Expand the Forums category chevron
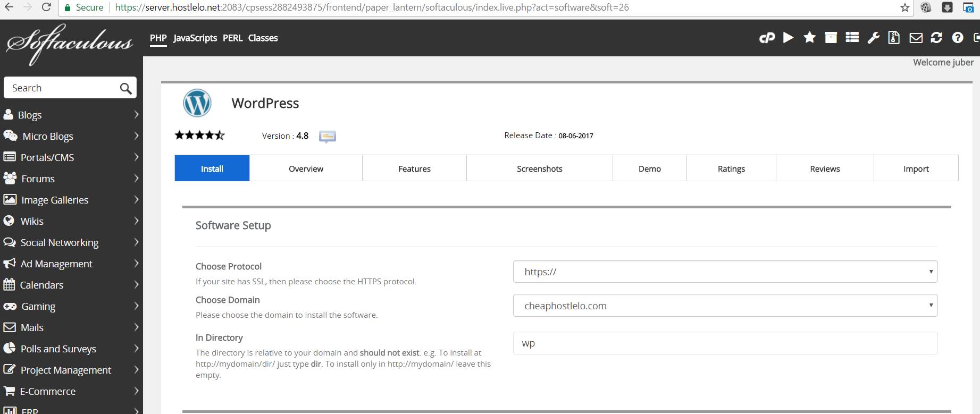Viewport: 980px width, 414px height. click(136, 178)
